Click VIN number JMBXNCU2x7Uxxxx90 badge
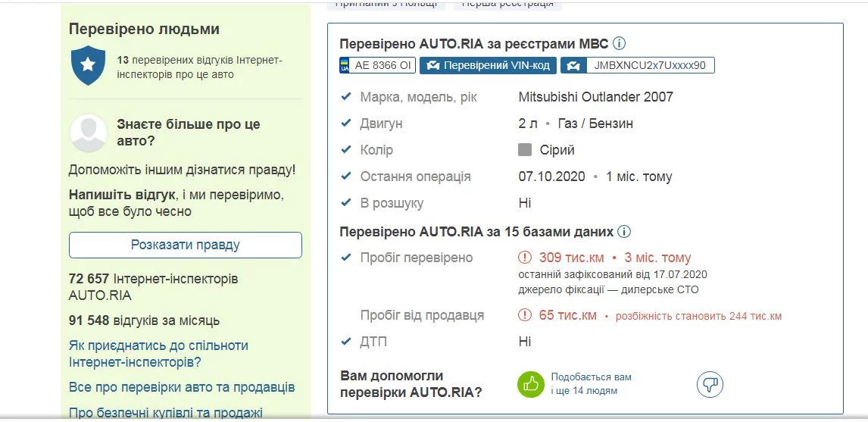868x422 pixels. tap(637, 66)
